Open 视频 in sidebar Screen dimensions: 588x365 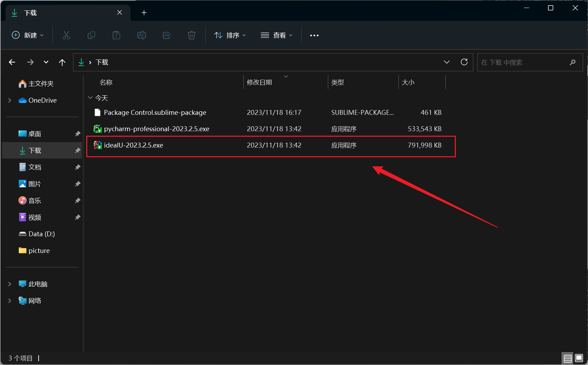(x=30, y=217)
